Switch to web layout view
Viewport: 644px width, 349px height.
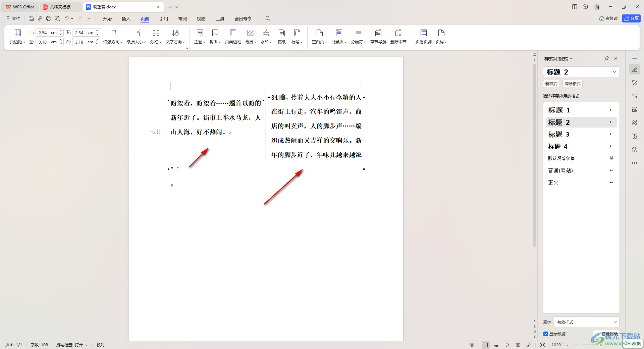[x=518, y=345]
